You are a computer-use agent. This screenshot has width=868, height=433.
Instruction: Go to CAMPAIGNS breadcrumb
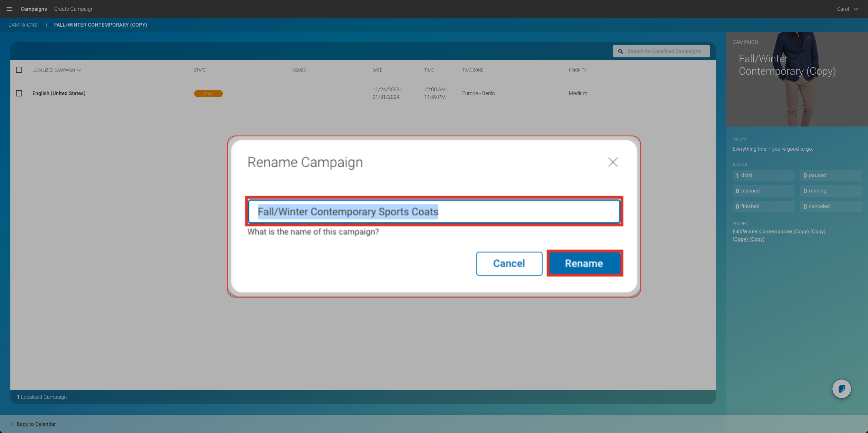22,25
